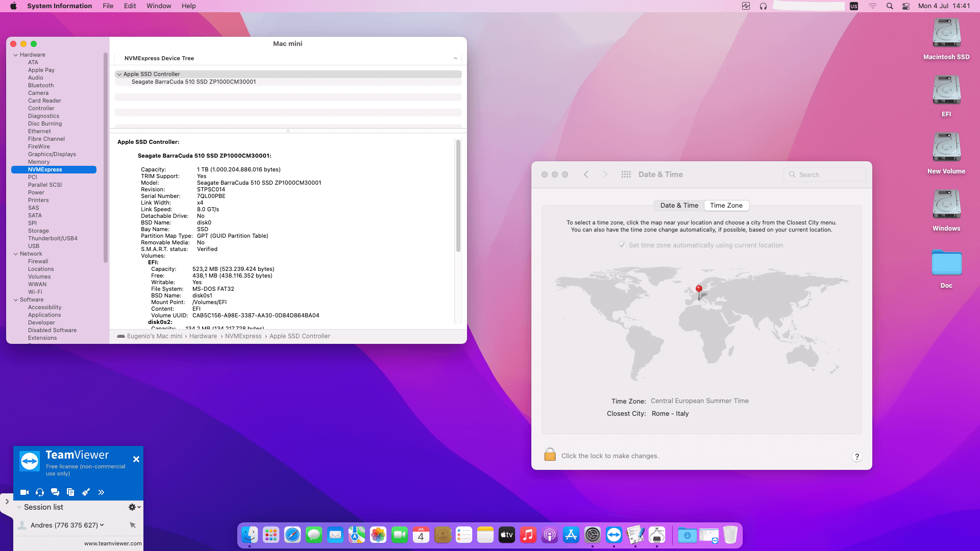The height and width of the screenshot is (551, 980).
Task: Open Control Center from menu bar
Action: point(906,6)
